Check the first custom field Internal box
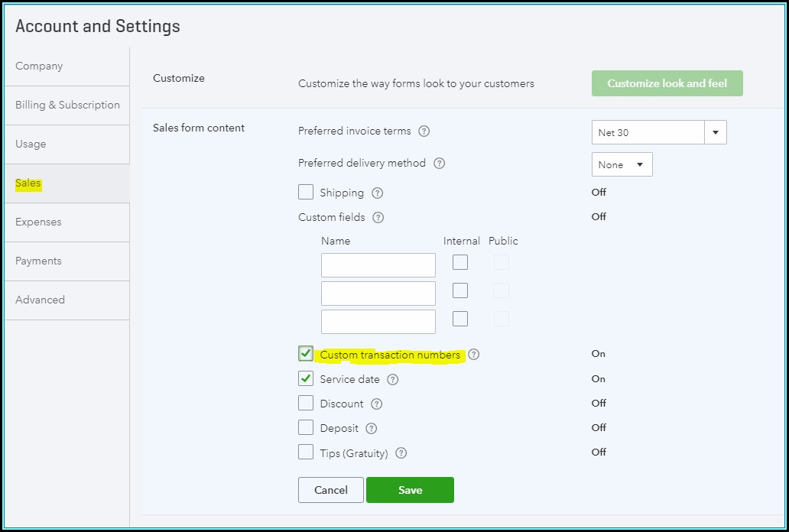 click(x=460, y=263)
